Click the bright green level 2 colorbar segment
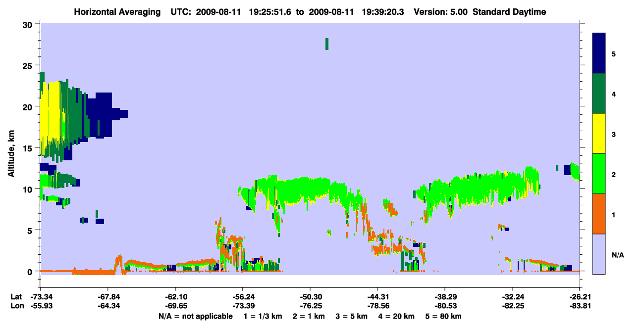Image resolution: width=644 pixels, height=330 pixels. (599, 174)
